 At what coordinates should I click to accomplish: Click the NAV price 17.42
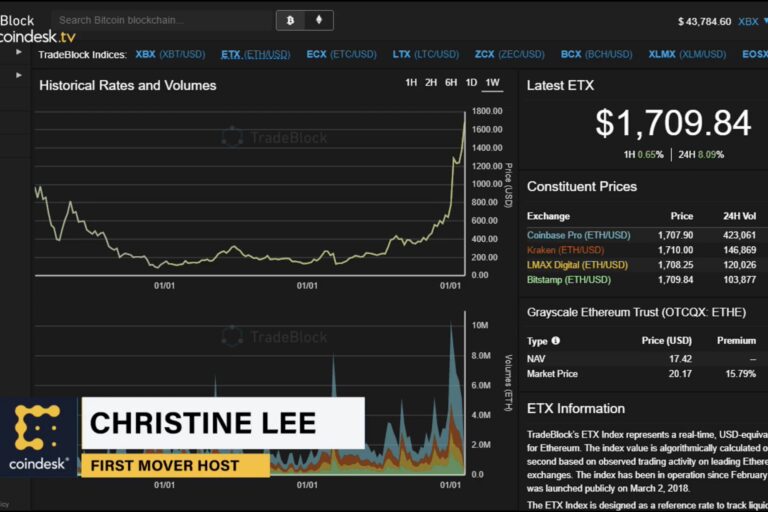tap(680, 359)
